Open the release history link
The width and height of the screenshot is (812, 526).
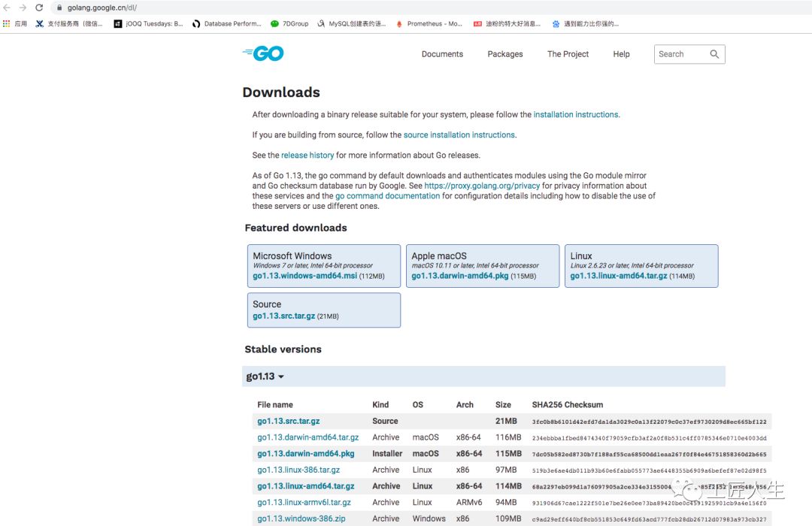(x=308, y=156)
